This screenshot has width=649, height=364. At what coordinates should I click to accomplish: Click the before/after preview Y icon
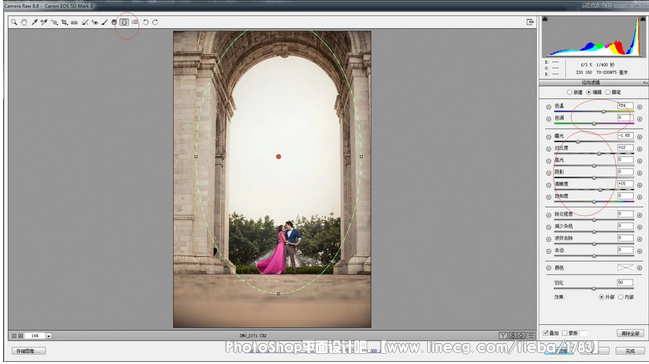pyautogui.click(x=503, y=335)
